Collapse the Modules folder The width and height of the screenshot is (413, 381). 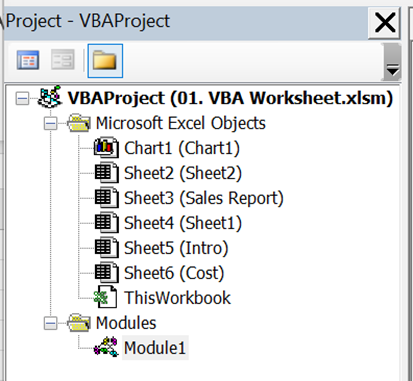(50, 323)
